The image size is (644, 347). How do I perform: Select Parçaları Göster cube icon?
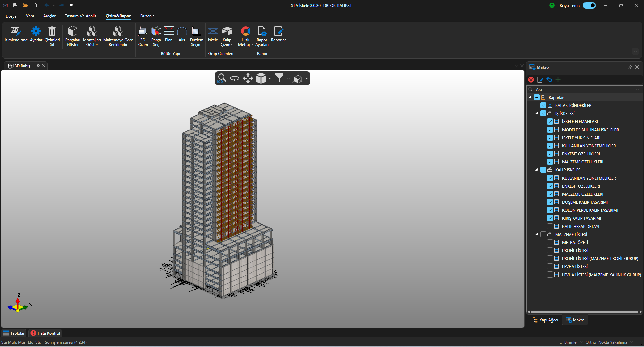tap(73, 32)
